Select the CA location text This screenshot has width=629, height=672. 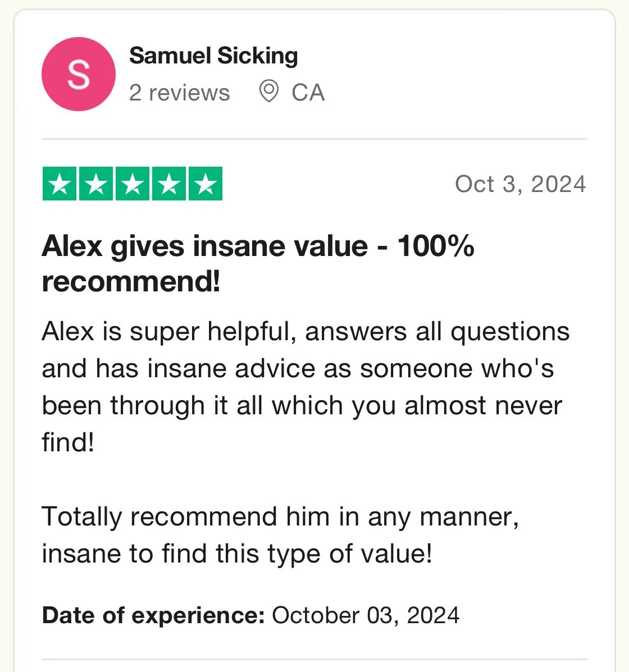(308, 93)
